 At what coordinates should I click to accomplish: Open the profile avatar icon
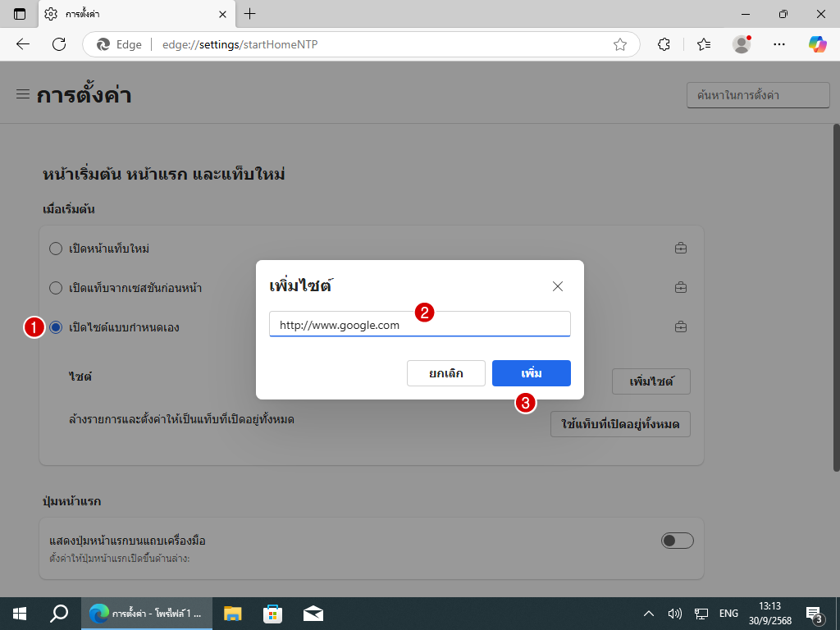742,44
